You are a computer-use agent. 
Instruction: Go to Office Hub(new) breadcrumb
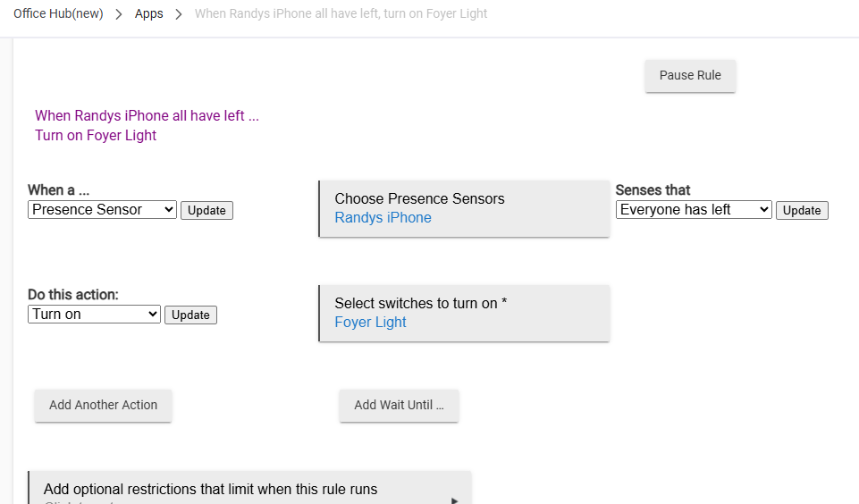coord(58,14)
